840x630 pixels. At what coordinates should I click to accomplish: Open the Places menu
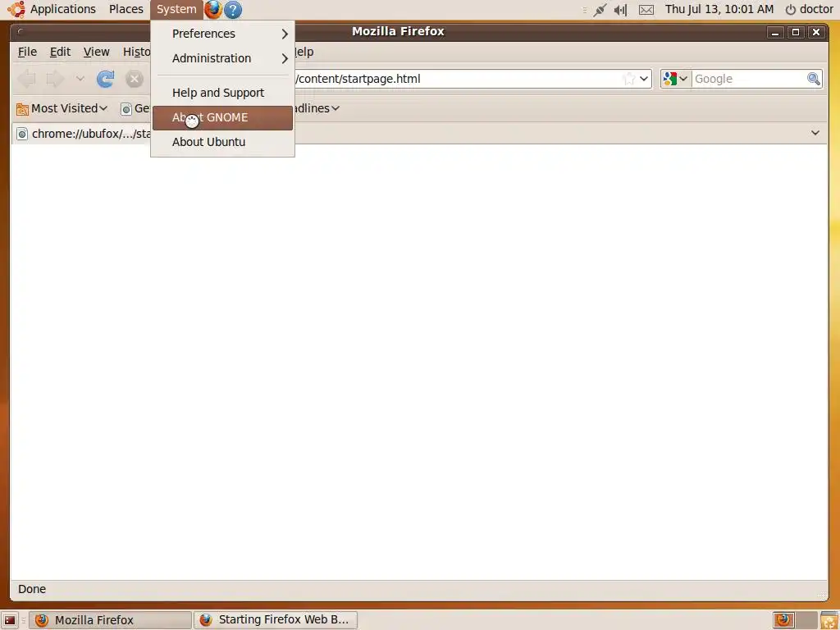(126, 9)
